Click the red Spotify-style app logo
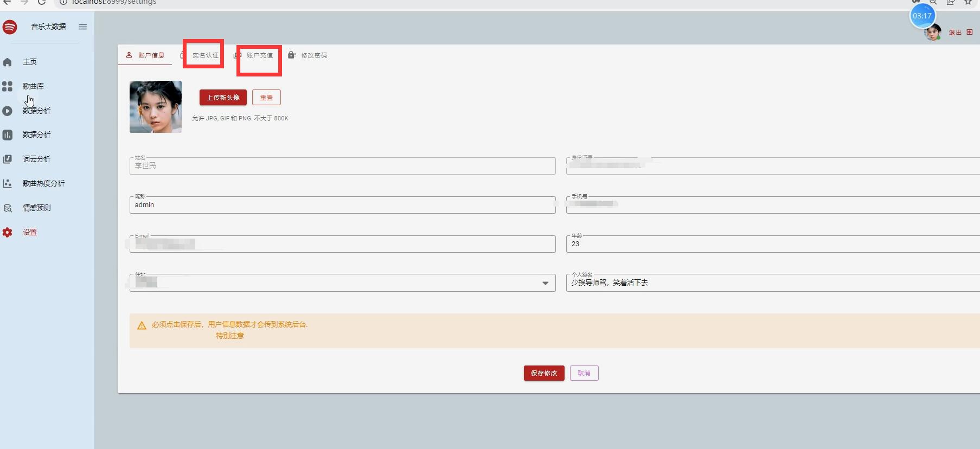The image size is (980, 449). coord(9,27)
